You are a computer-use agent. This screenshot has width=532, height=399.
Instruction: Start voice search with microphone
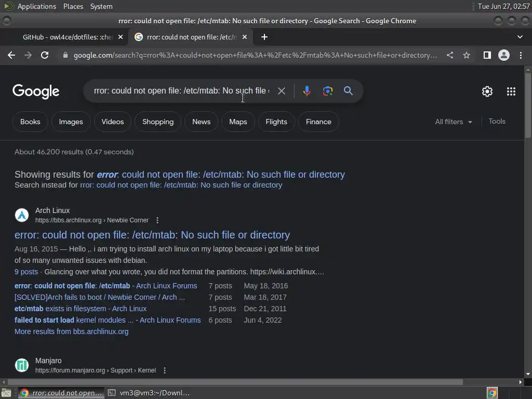click(x=307, y=91)
